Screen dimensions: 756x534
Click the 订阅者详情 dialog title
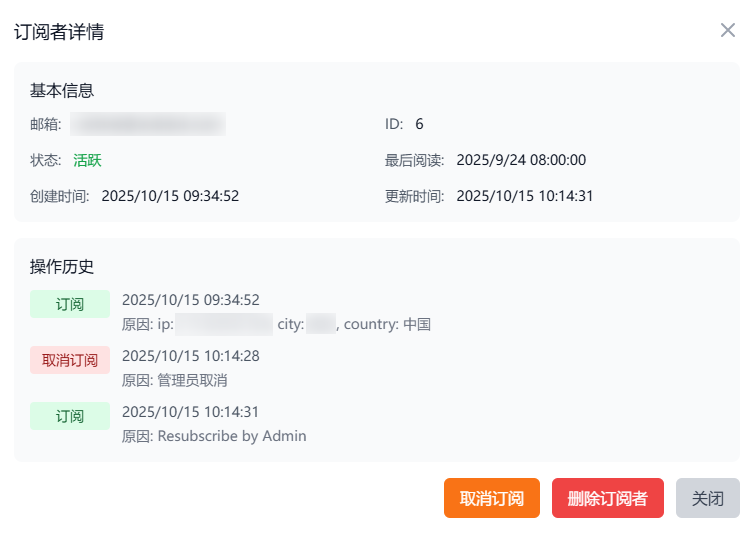point(59,32)
